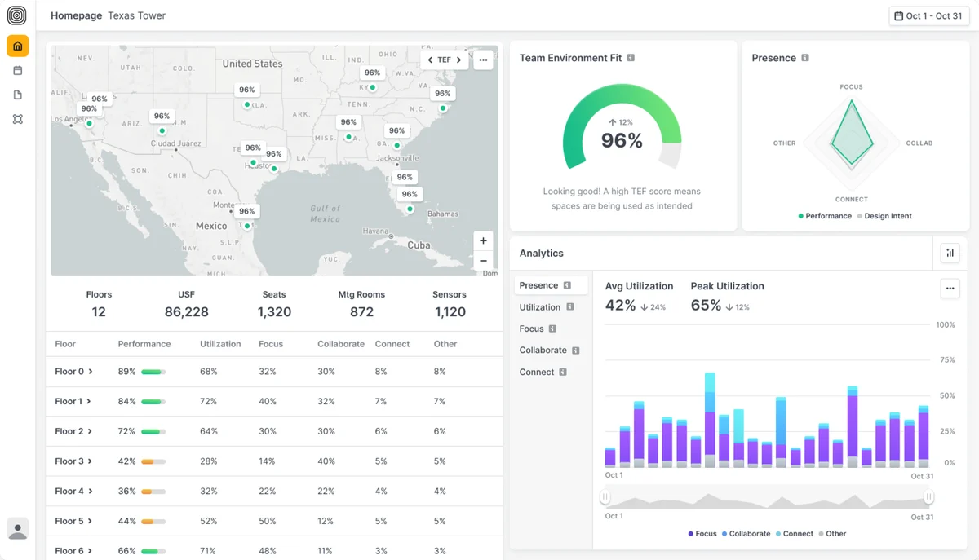The width and height of the screenshot is (979, 560).
Task: Toggle the Performance series in the Presence legend
Action: click(825, 216)
